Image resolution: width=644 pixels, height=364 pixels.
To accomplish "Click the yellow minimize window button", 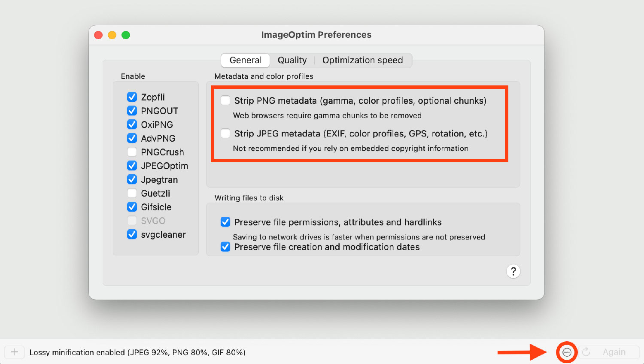I will (112, 35).
